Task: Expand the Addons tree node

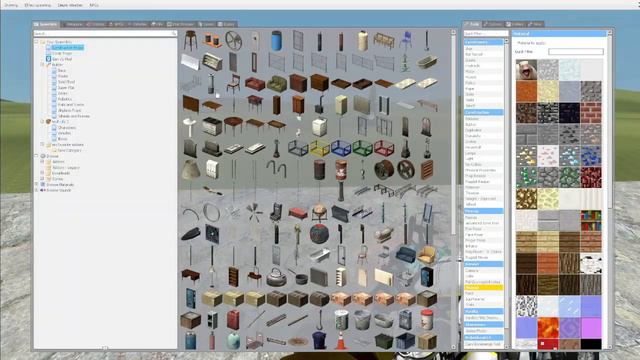Action: tap(42, 162)
